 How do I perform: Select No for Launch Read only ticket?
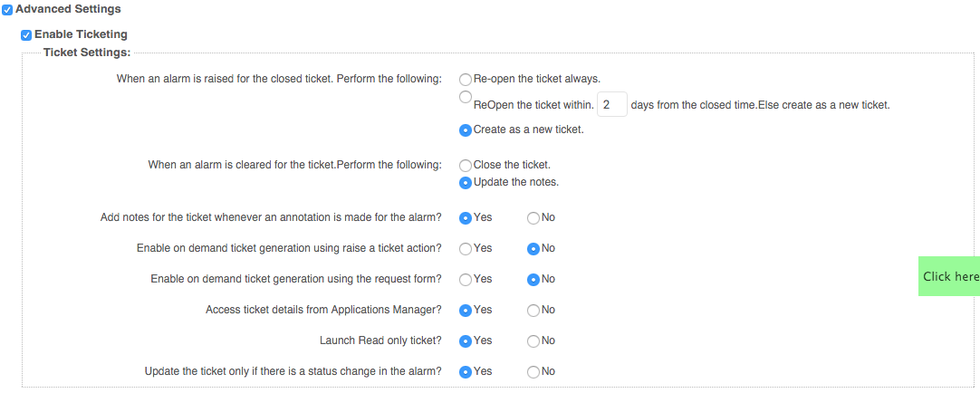[x=533, y=341]
